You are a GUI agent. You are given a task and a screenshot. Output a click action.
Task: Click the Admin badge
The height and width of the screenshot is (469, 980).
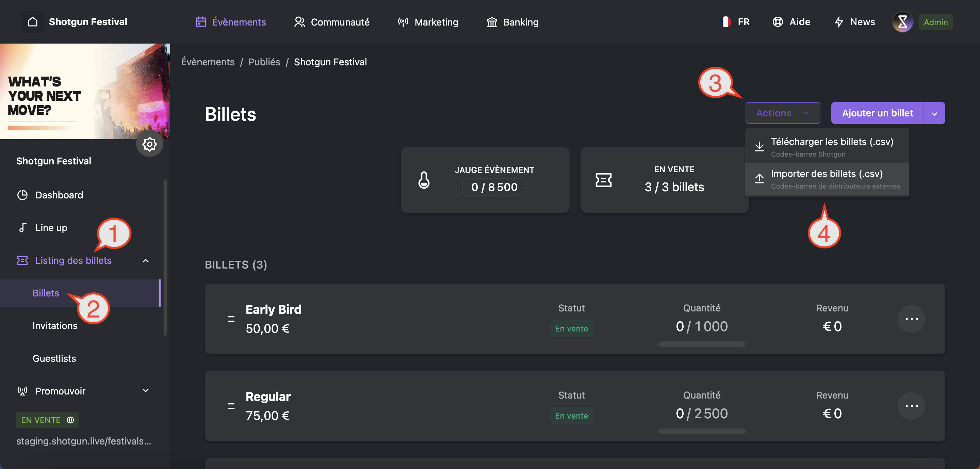coord(935,22)
